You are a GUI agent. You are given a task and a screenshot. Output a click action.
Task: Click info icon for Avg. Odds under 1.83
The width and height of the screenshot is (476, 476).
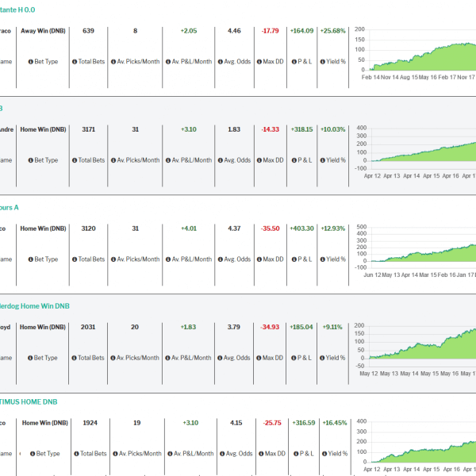220,160
